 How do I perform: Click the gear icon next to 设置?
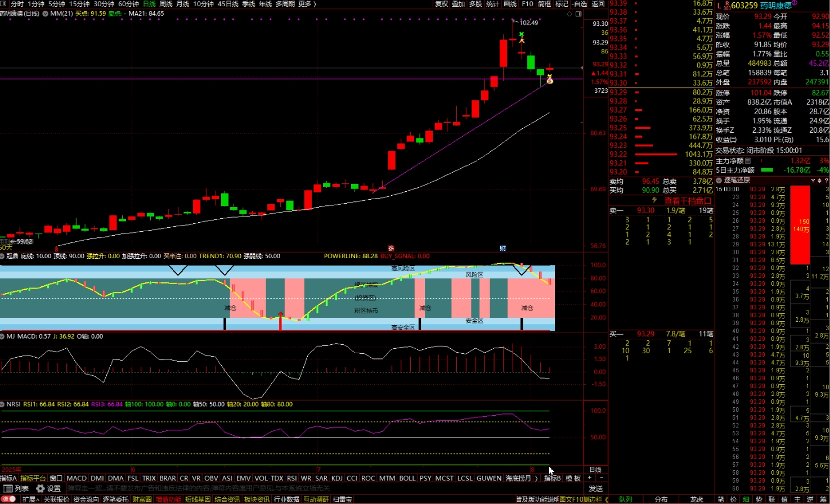[41, 488]
